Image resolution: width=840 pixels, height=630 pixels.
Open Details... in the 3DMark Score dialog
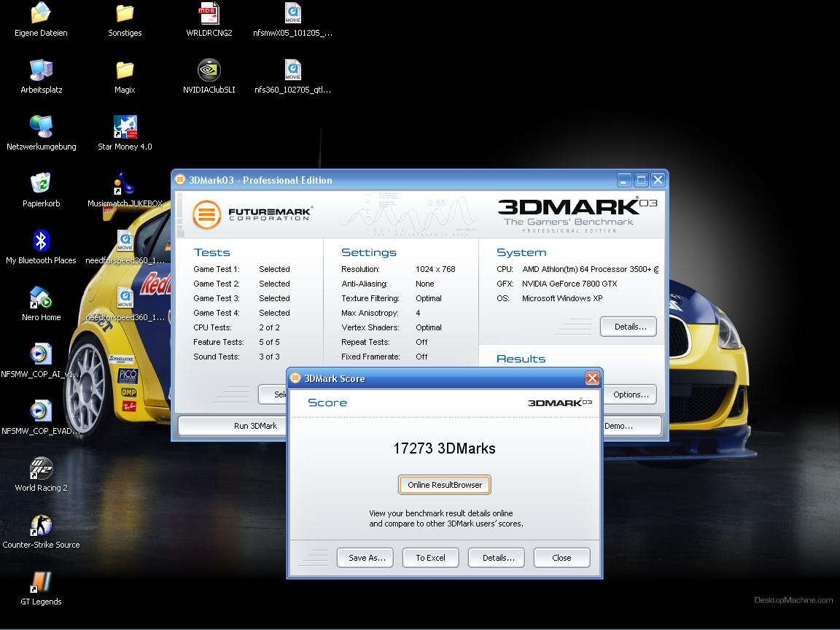pyautogui.click(x=496, y=558)
